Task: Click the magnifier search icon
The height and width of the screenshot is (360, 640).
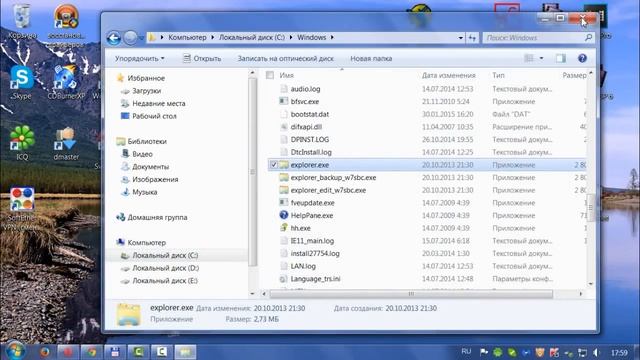Action: coord(588,38)
